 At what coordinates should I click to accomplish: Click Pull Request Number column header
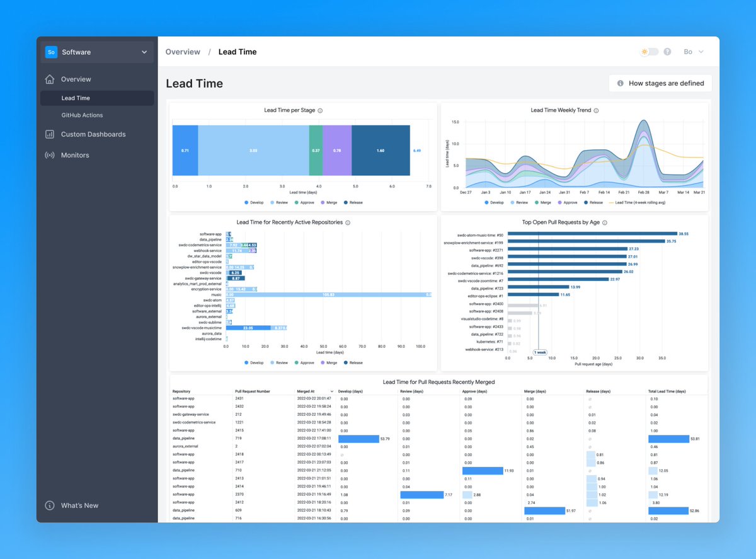pos(252,391)
